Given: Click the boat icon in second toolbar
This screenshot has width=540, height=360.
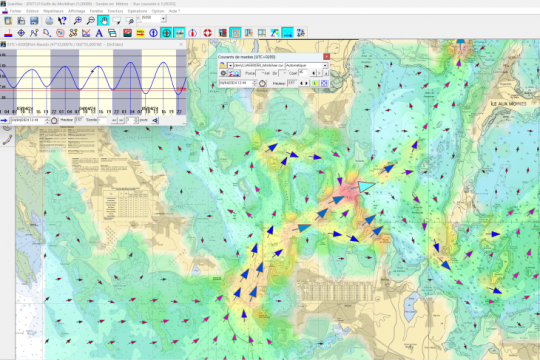Looking at the screenshot, I should point(8,33).
